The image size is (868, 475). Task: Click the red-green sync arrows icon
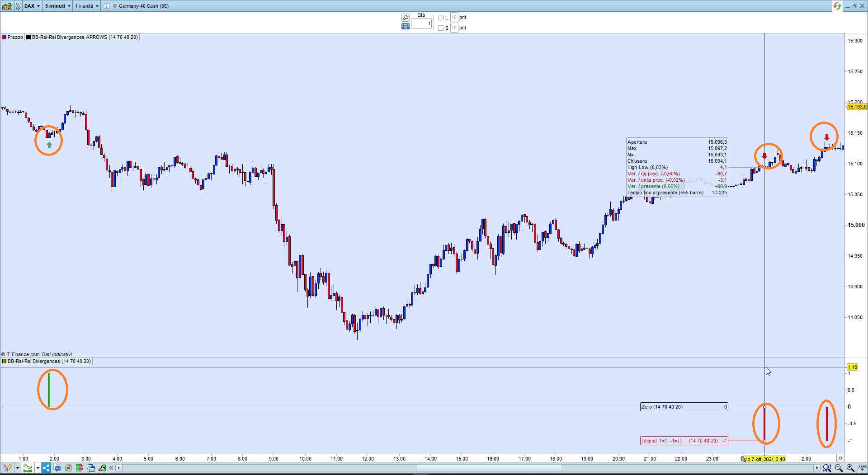pyautogui.click(x=837, y=6)
